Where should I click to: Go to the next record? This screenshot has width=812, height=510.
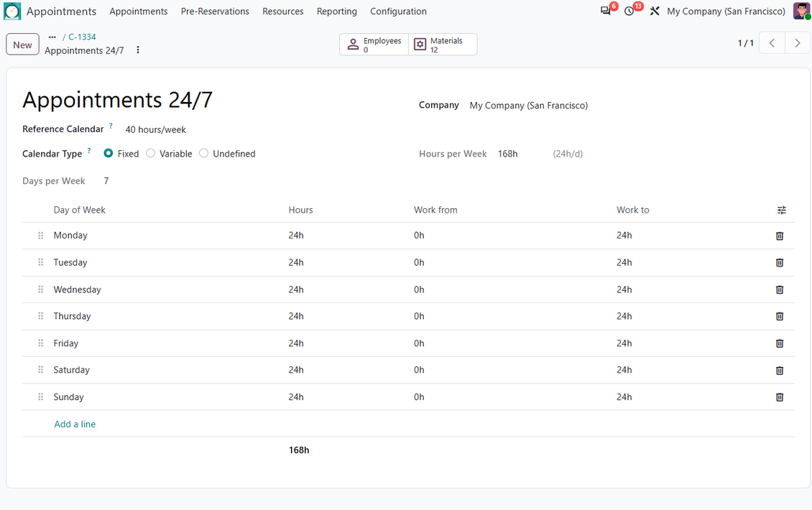click(x=798, y=44)
